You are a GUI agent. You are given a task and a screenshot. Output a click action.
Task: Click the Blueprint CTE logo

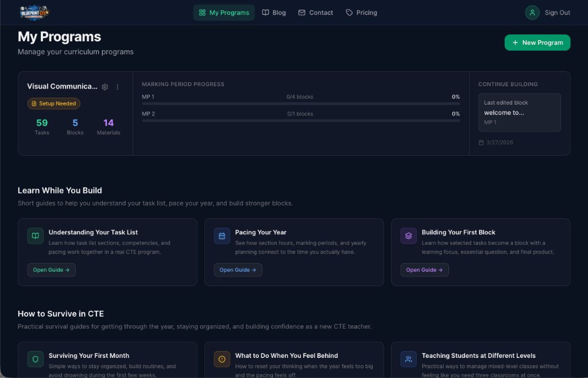(34, 13)
